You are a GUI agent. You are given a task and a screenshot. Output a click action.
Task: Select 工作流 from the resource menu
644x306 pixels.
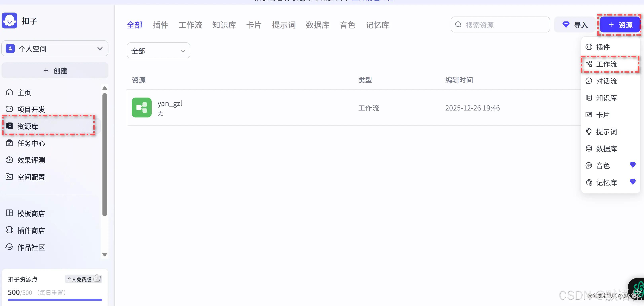(607, 64)
